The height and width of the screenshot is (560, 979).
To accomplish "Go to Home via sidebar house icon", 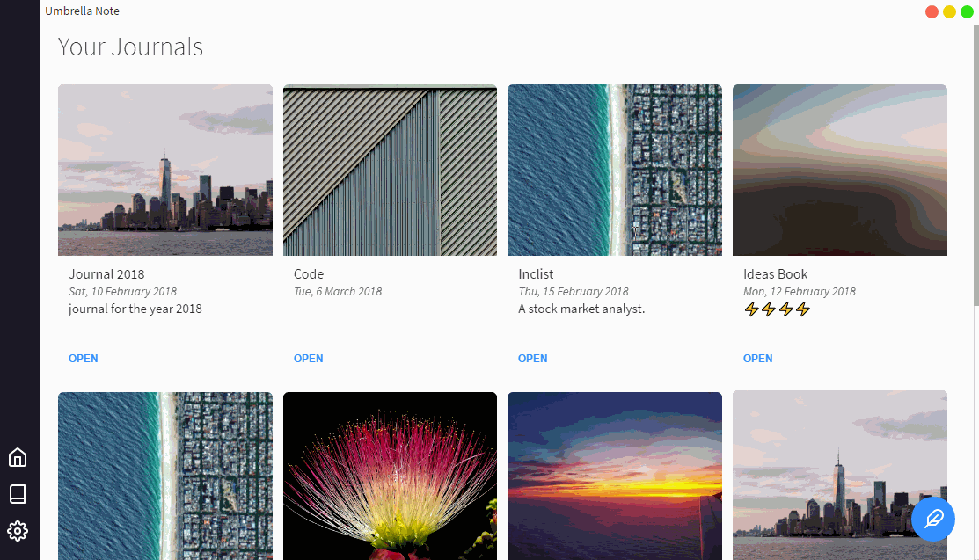I will pyautogui.click(x=18, y=458).
